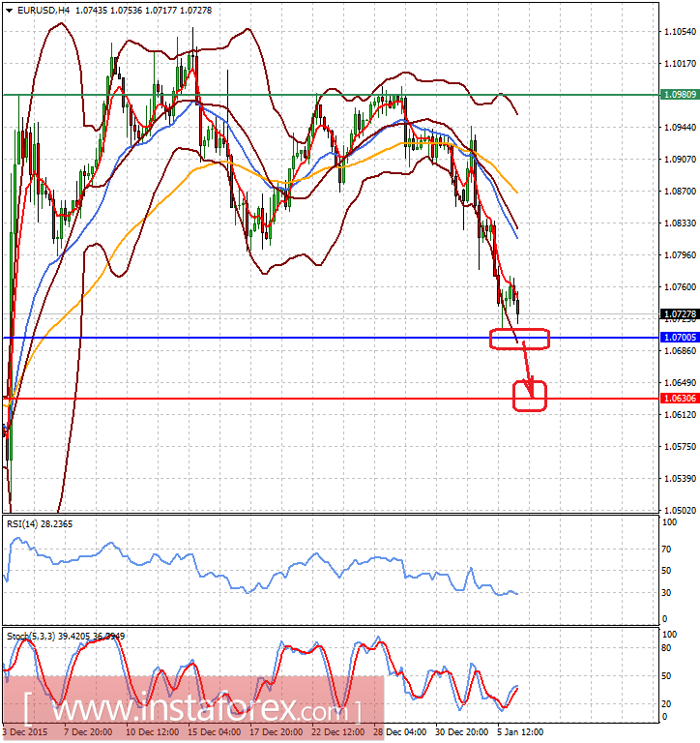Open the EURUSD chart dropdown triangle
The height and width of the screenshot is (743, 700).
(9, 10)
